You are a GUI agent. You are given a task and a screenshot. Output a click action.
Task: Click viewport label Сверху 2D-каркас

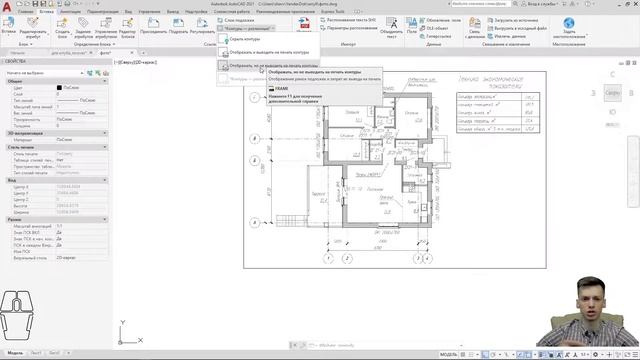point(136,62)
